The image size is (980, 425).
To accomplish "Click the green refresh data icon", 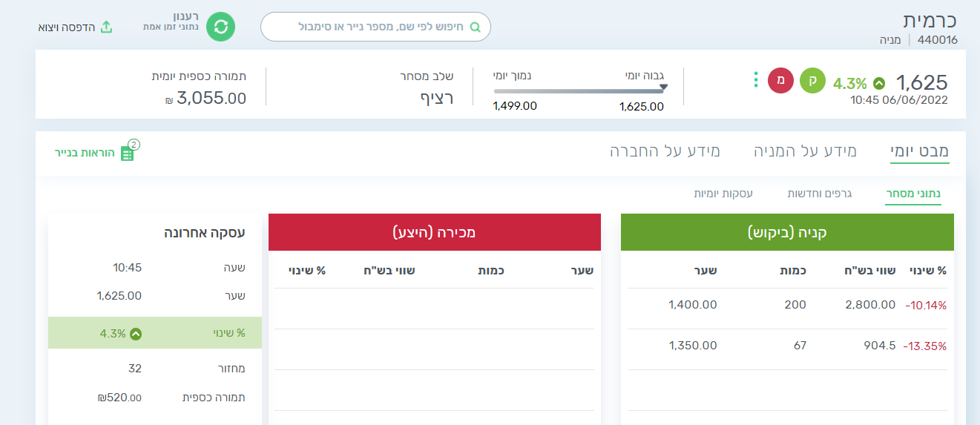I will (x=220, y=27).
